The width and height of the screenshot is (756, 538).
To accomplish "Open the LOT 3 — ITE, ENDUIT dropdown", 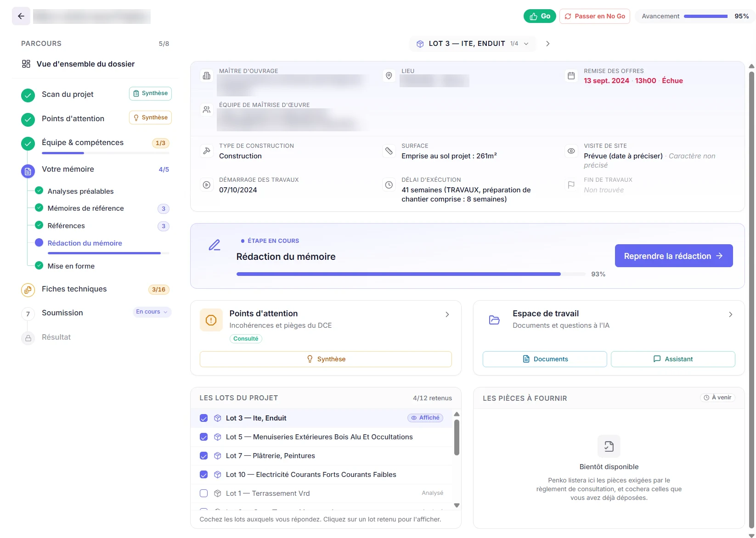I will pos(473,44).
